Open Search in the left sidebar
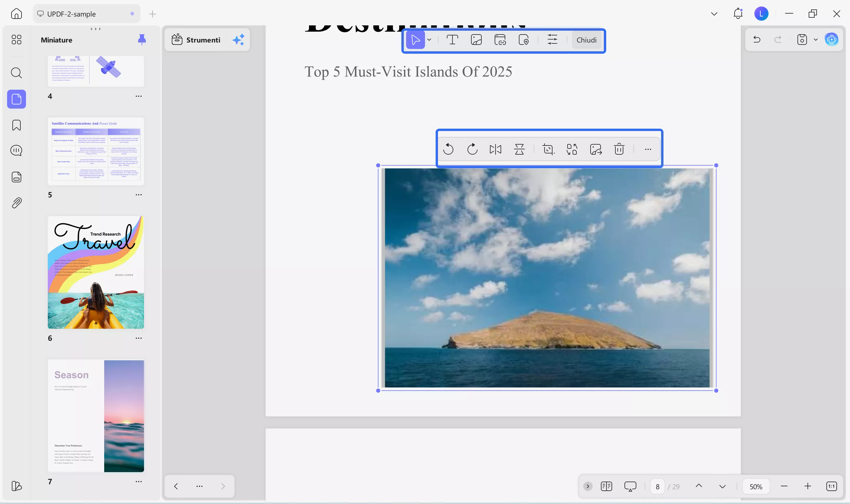Viewport: 850px width, 504px height. pyautogui.click(x=16, y=73)
